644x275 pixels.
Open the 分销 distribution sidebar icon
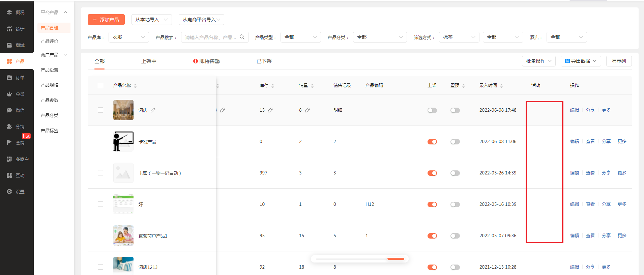(x=9, y=127)
